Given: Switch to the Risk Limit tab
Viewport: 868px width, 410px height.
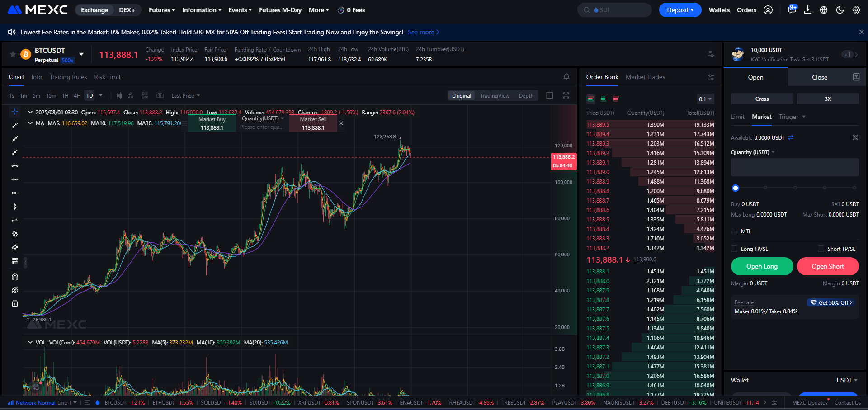Looking at the screenshot, I should point(107,77).
